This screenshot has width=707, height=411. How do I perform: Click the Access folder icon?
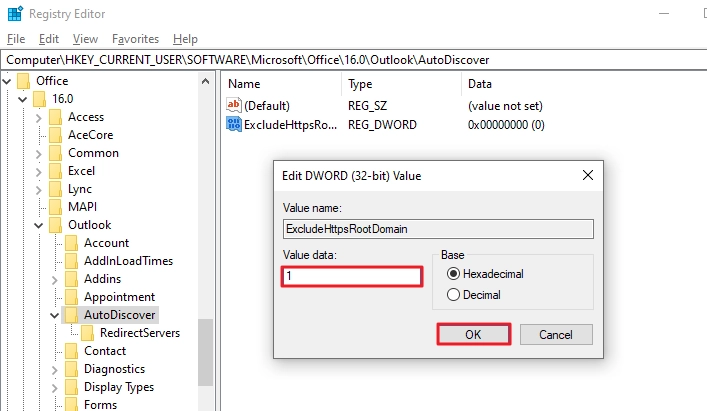pos(55,117)
